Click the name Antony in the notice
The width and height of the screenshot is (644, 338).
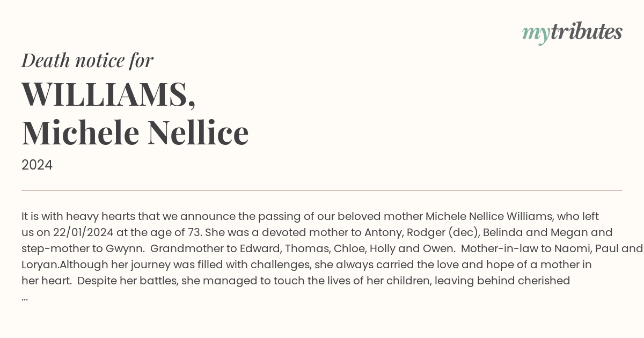pos(382,233)
